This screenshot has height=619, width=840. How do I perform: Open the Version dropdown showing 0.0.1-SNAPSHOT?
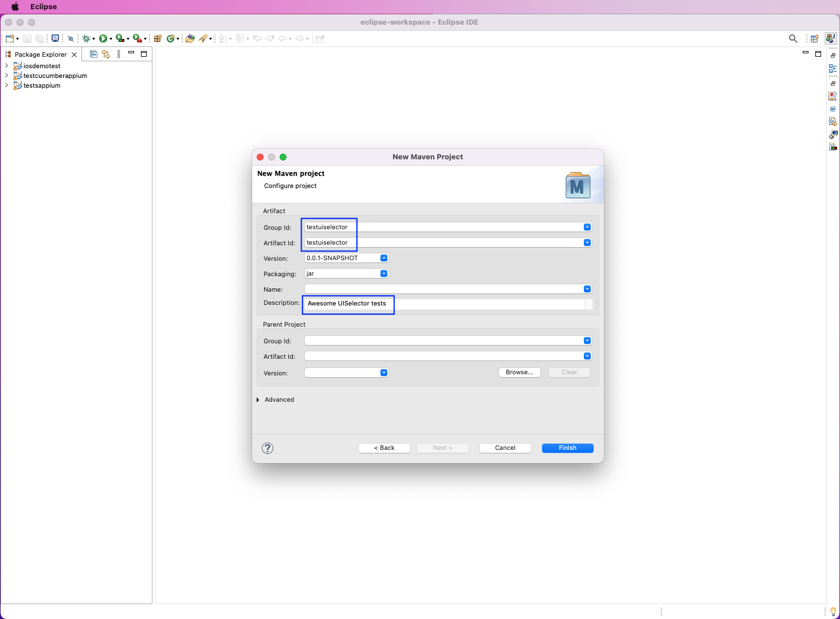383,258
